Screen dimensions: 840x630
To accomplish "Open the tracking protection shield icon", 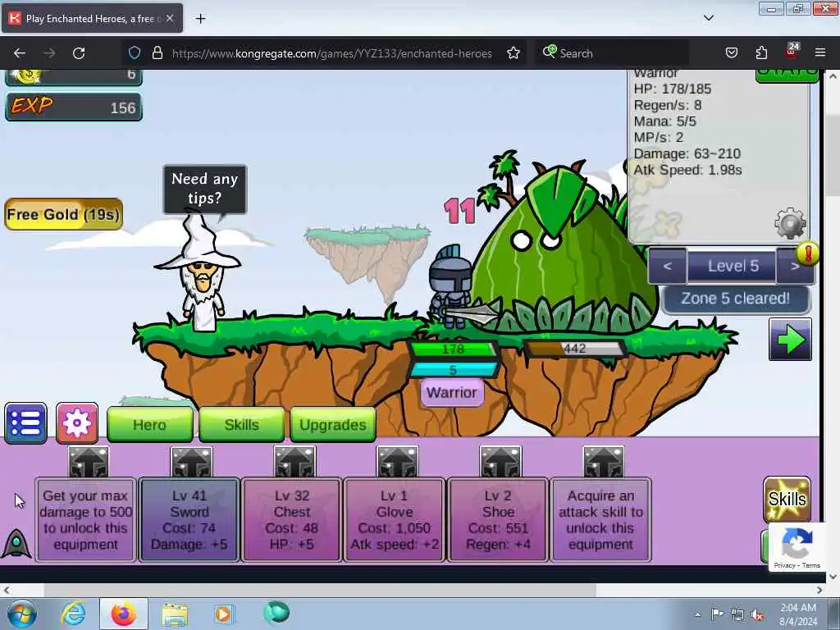I will click(135, 53).
